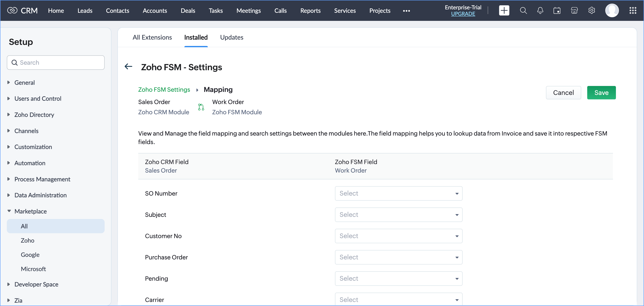Switch to the Updates tab

231,37
